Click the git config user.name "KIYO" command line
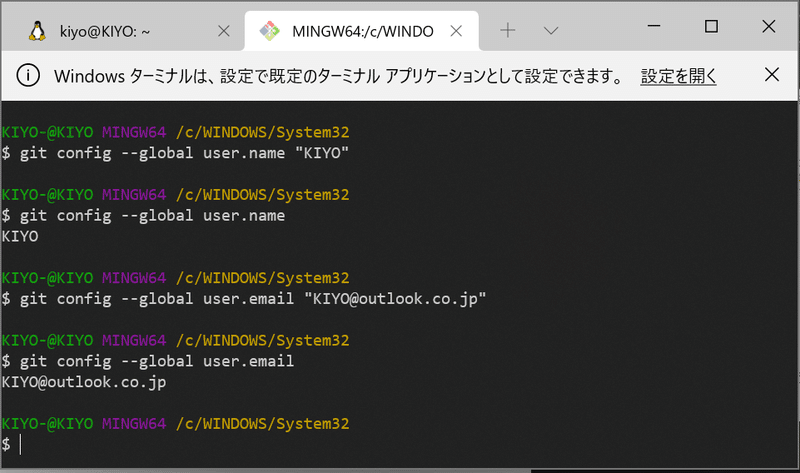The height and width of the screenshot is (473, 800). [x=175, y=153]
